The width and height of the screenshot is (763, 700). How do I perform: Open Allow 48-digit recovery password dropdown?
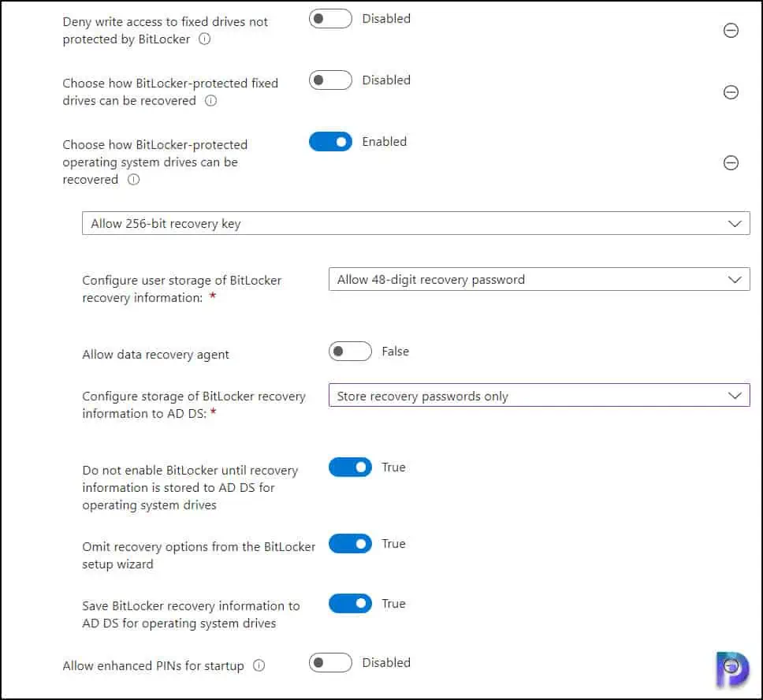[539, 279]
